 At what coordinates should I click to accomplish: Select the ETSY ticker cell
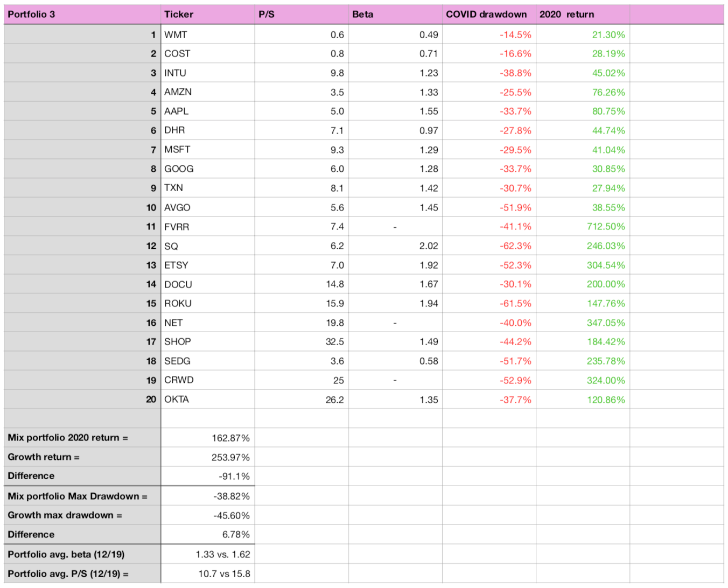[207, 265]
